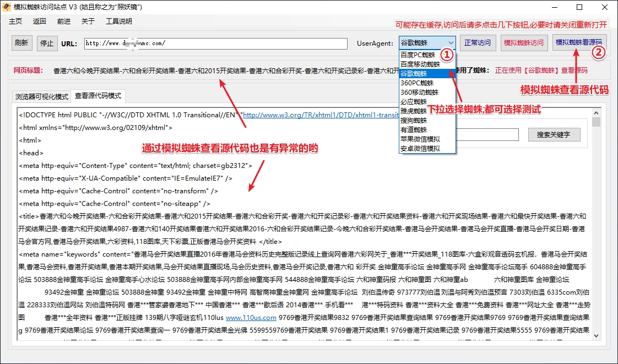
Task: Click the scrollbar down arrow in source view
Action: pos(596,335)
